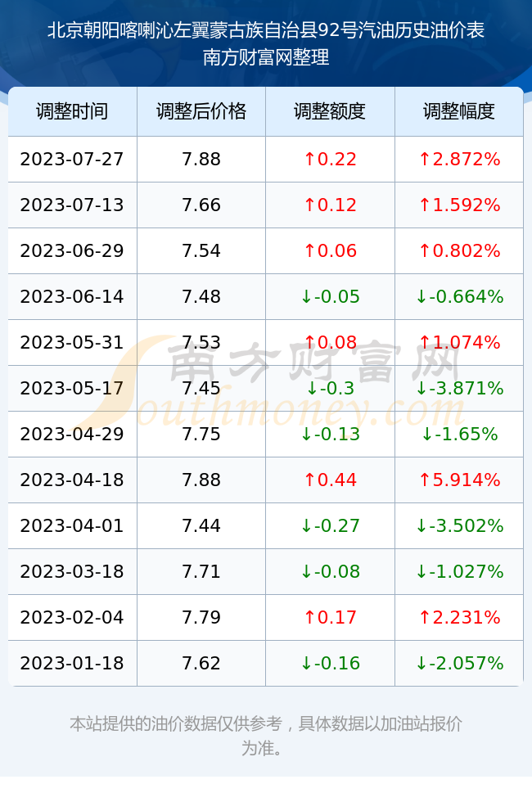Select the 2023-06-14 date cell
The width and height of the screenshot is (532, 802).
pos(72,296)
